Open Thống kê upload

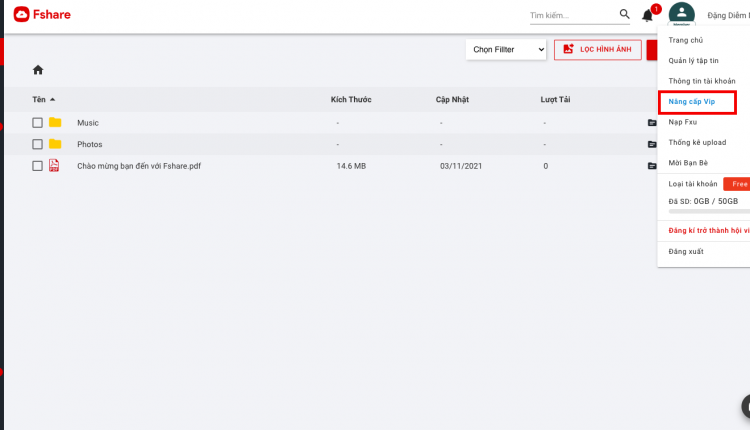697,143
